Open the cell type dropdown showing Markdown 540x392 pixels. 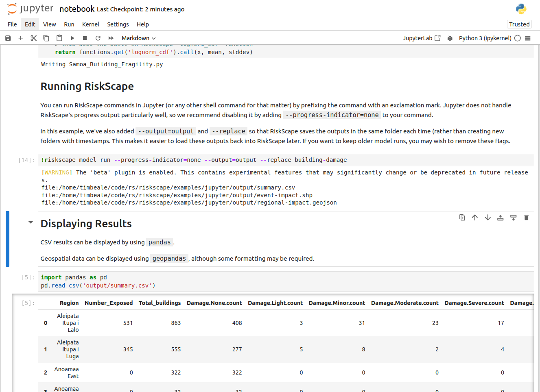139,38
